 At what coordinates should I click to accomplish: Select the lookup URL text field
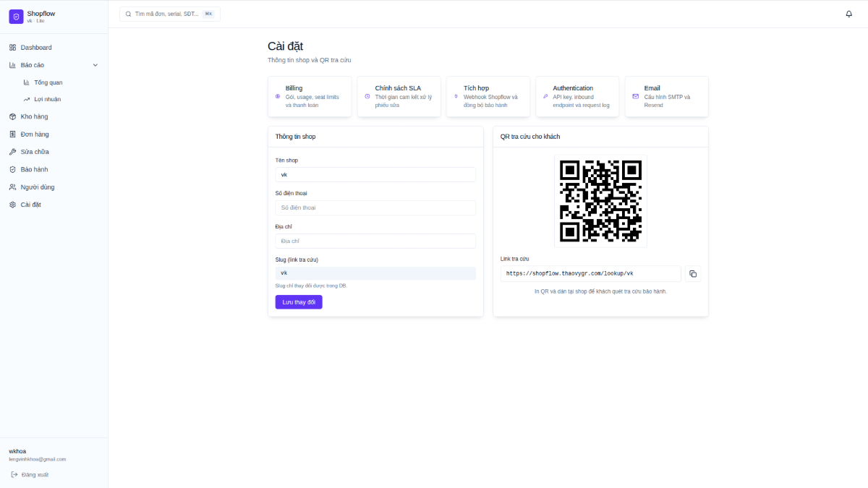[x=590, y=273]
